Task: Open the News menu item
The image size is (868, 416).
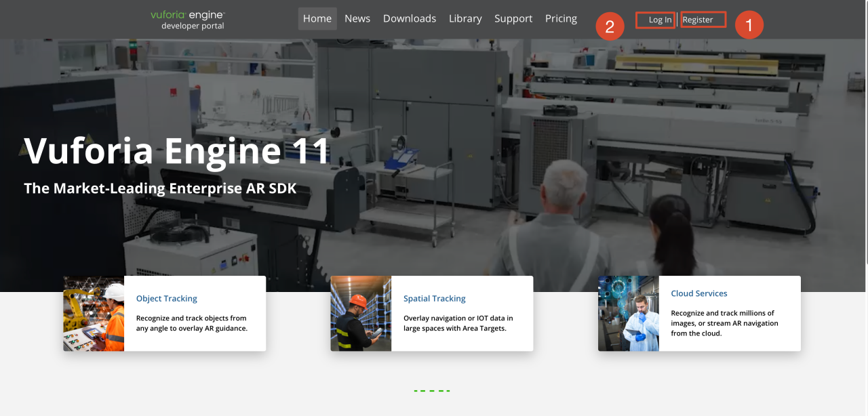Action: coord(357,19)
